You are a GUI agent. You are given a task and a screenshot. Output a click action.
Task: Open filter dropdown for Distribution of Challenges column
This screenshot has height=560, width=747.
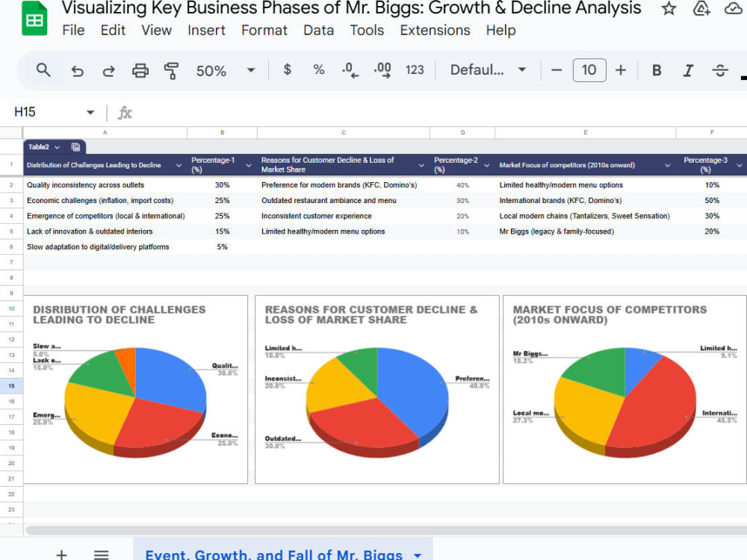[179, 165]
